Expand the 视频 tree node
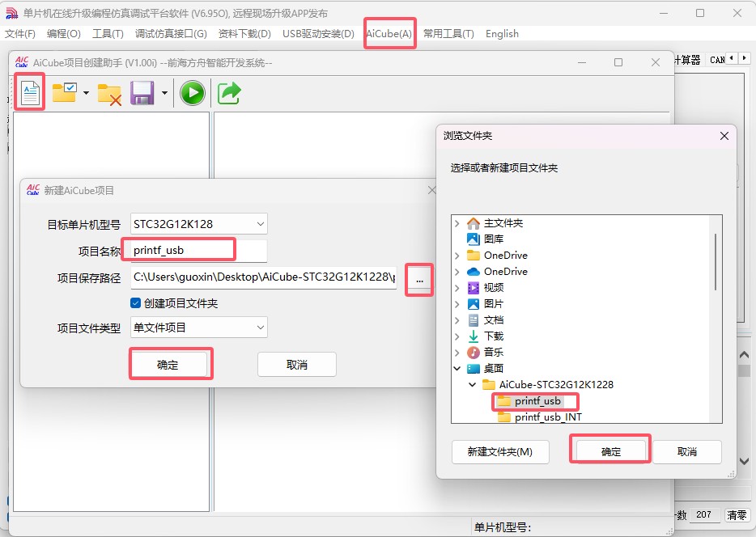The image size is (756, 537). tap(457, 288)
